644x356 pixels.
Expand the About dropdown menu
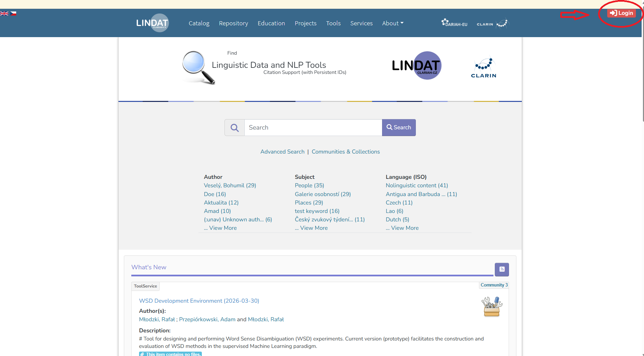393,23
